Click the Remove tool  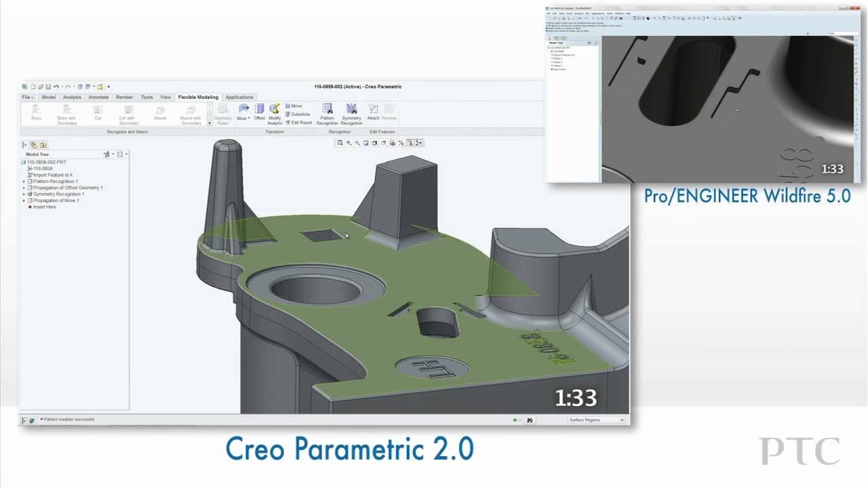[x=389, y=111]
